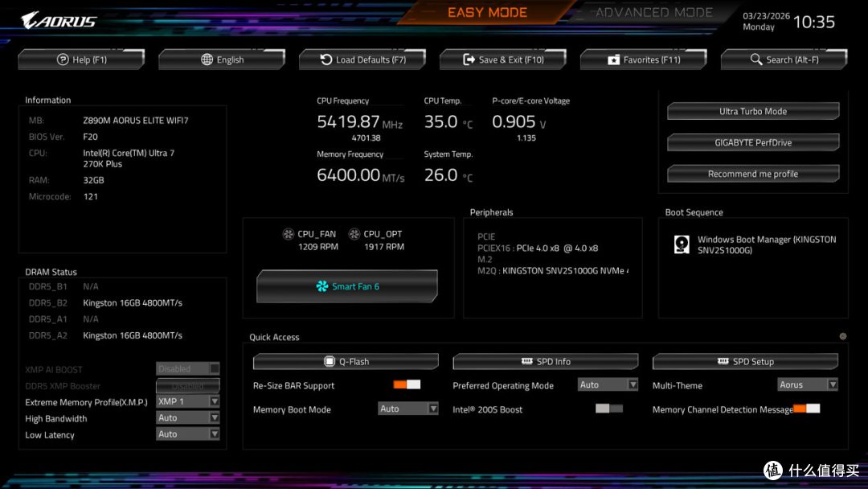The height and width of the screenshot is (489, 868).
Task: Click Save & Exit (F10)
Action: click(x=503, y=60)
